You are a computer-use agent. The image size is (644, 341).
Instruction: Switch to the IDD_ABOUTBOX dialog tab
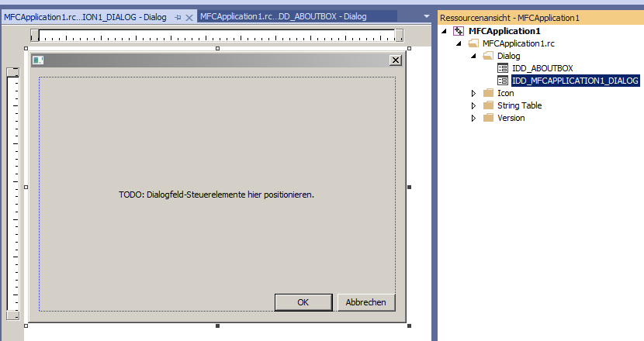pos(283,16)
